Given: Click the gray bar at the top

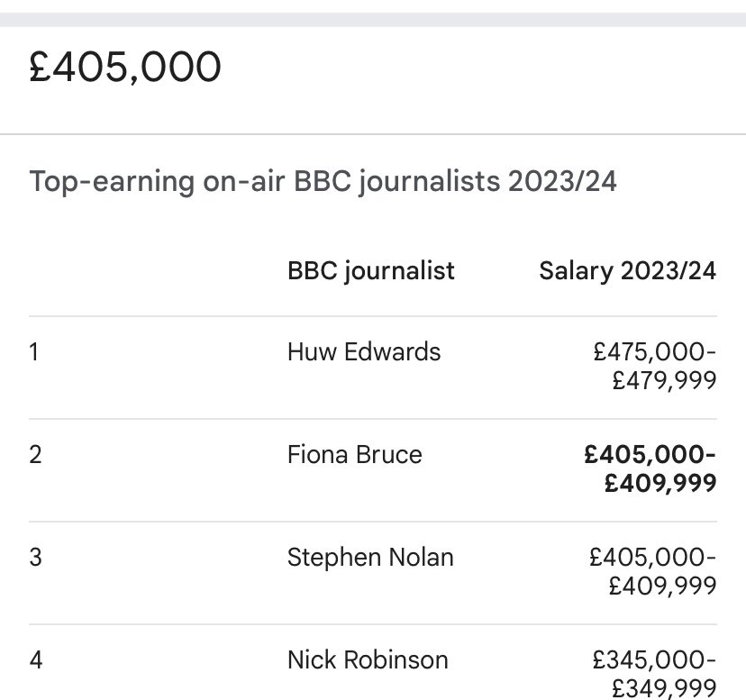Looking at the screenshot, I should pyautogui.click(x=373, y=20).
